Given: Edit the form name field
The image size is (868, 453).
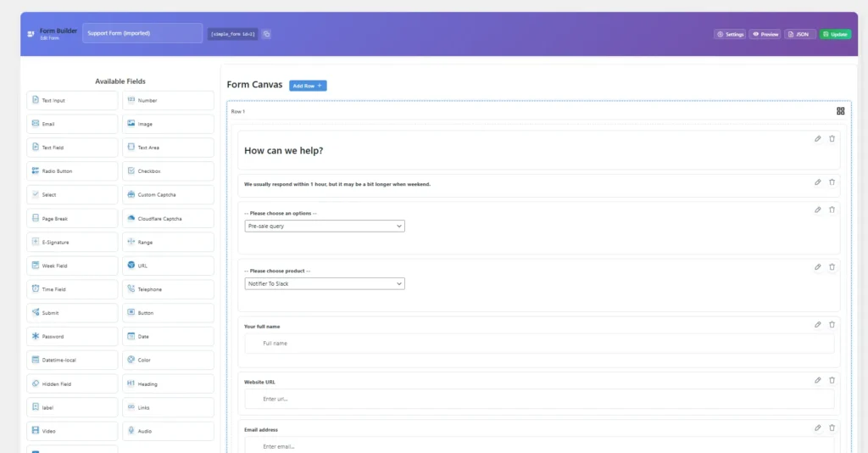Looking at the screenshot, I should [142, 33].
